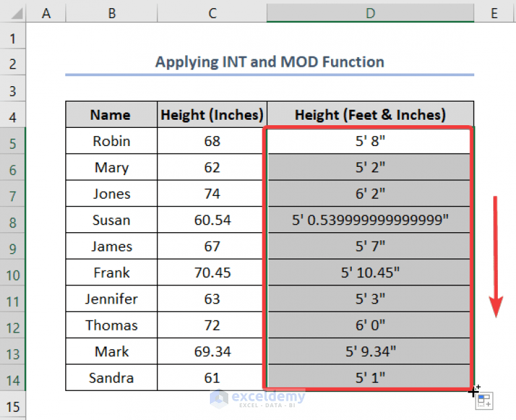Screen dimensions: 516x420
Task: Select row 2 header
Action: coord(13,63)
